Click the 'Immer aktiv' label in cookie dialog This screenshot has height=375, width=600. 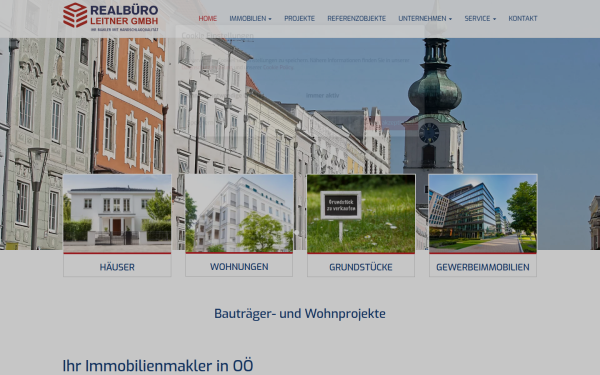point(322,95)
